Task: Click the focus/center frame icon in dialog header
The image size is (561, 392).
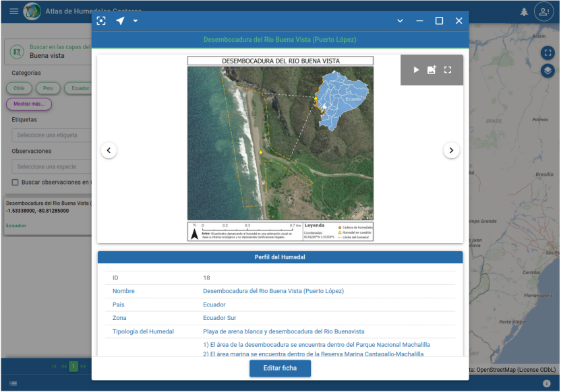Action: 101,21
